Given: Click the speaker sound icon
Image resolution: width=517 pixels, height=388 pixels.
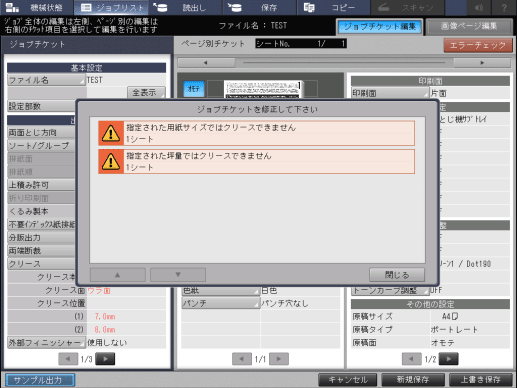Looking at the screenshot, I should coord(479,7).
